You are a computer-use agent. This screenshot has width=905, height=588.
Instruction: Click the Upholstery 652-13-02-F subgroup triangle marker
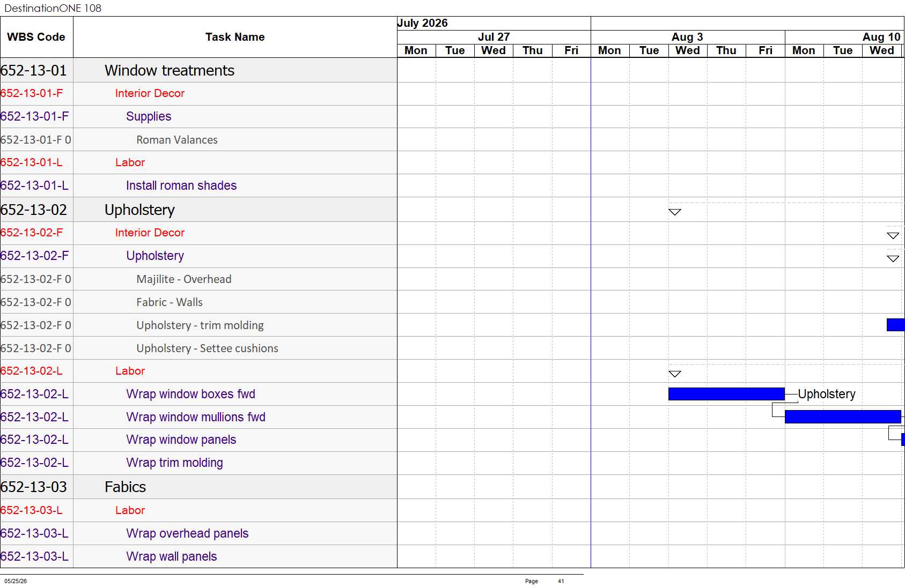[x=893, y=258]
